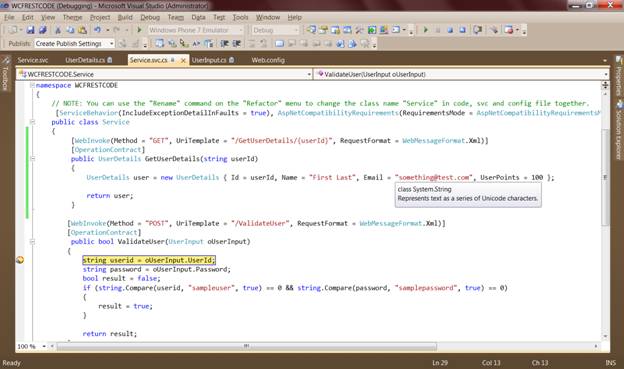Open the Tools menu
Image resolution: width=624 pixels, height=369 pixels.
pos(240,18)
